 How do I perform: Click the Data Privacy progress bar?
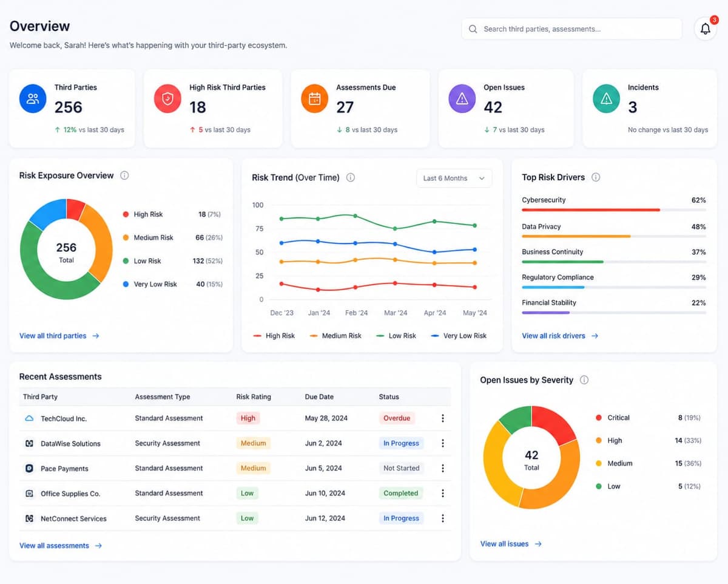point(614,236)
